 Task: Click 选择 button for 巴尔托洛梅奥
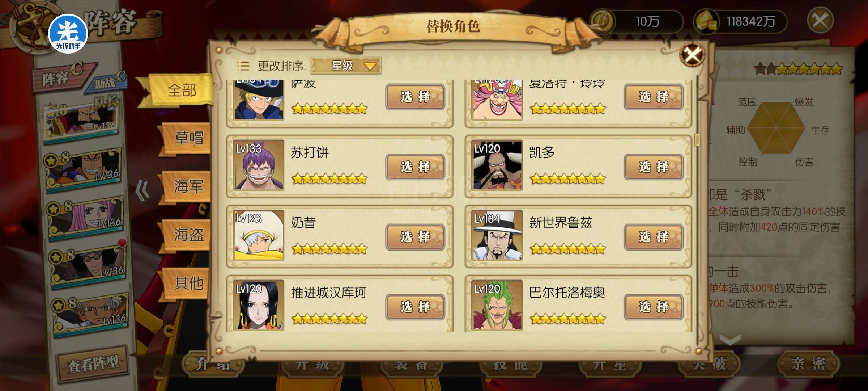tap(654, 307)
